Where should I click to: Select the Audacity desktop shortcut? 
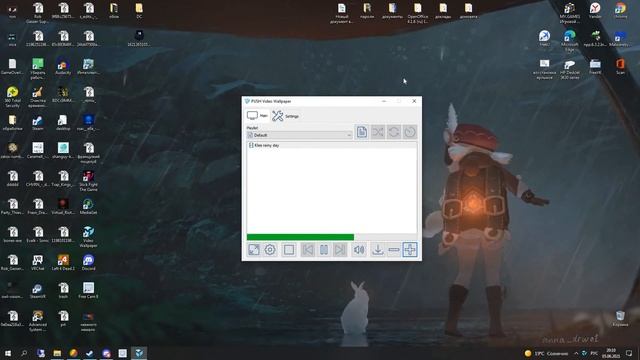63,67
